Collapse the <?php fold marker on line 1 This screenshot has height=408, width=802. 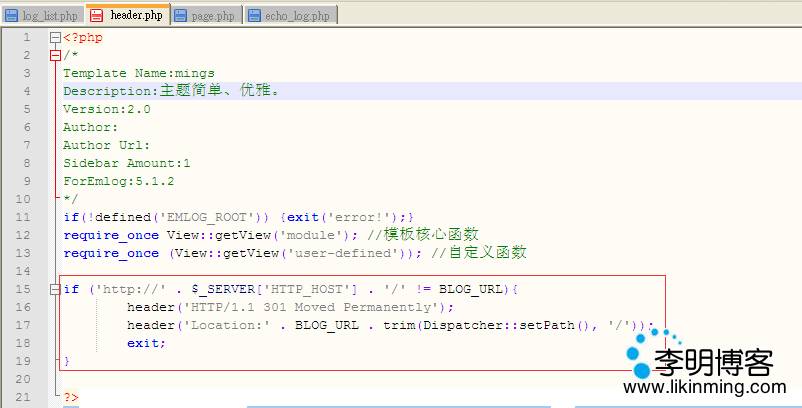point(54,38)
